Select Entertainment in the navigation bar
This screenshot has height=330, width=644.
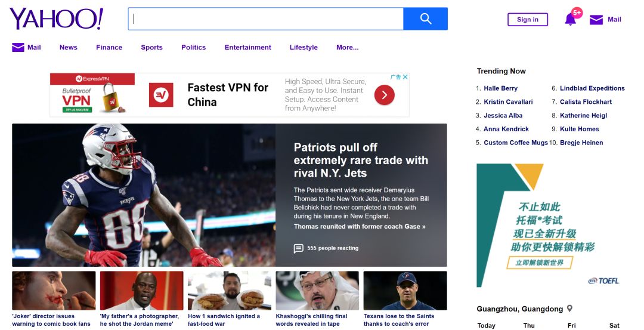coord(247,48)
